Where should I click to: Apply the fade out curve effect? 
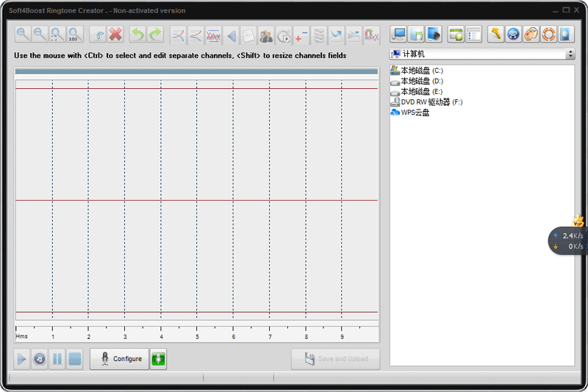(x=196, y=35)
